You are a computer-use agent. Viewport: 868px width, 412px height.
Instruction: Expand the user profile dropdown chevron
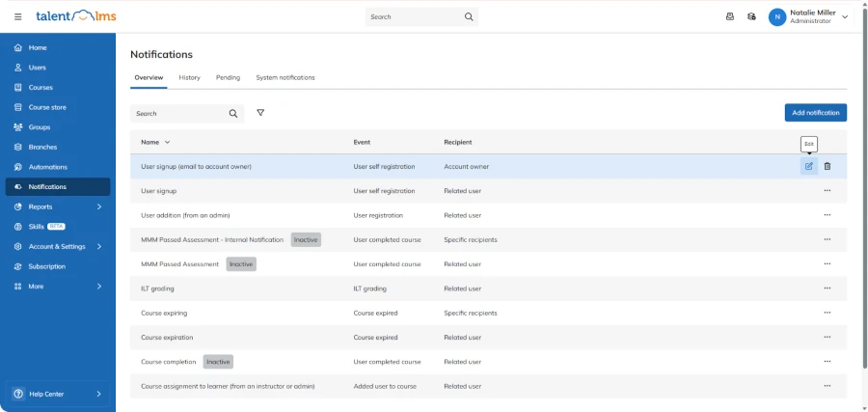click(x=845, y=17)
